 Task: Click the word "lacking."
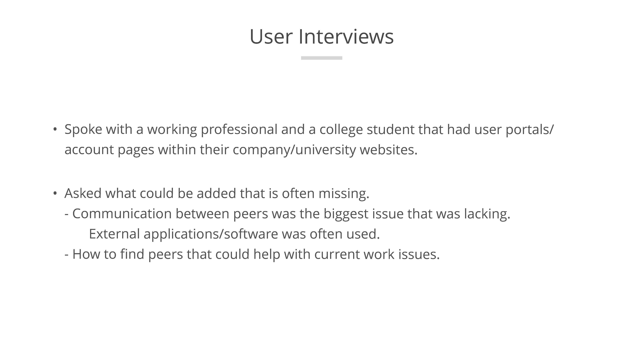(x=487, y=214)
